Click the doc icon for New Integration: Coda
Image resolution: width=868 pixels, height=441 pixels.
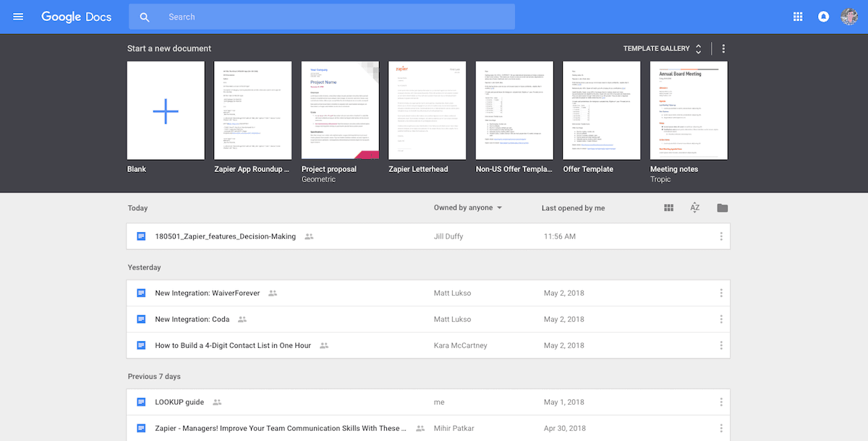[x=142, y=320]
